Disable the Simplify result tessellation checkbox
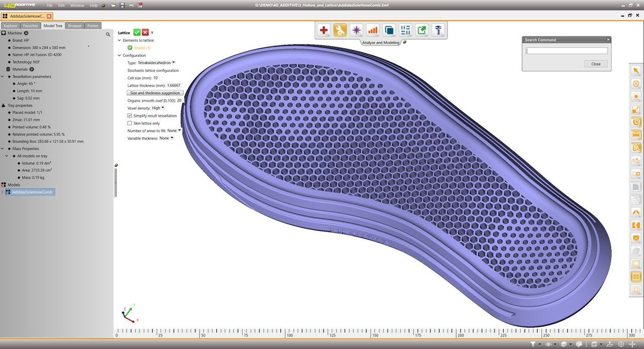 [x=129, y=115]
